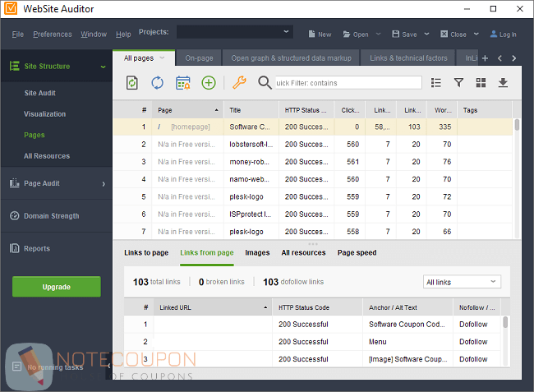Go to next tabs with right arrow
This screenshot has width=534, height=392.
514,58
